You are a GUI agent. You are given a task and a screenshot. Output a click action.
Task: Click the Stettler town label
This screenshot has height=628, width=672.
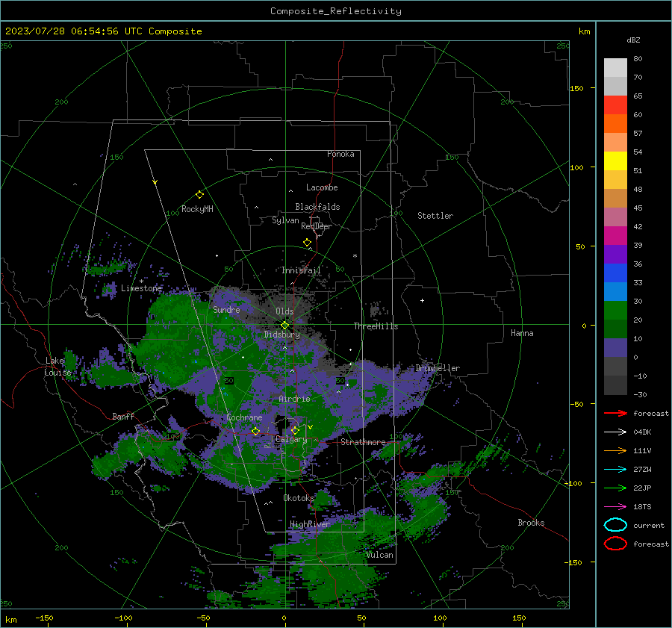(x=435, y=216)
